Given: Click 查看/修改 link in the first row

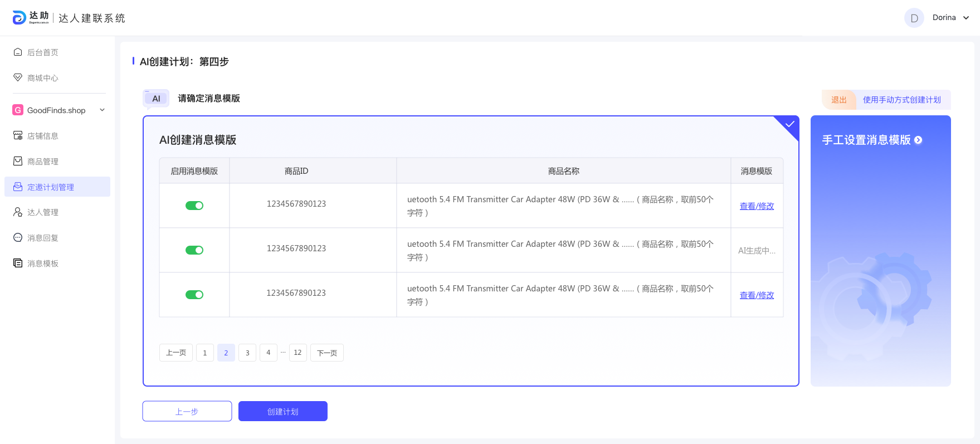Looking at the screenshot, I should tap(757, 206).
